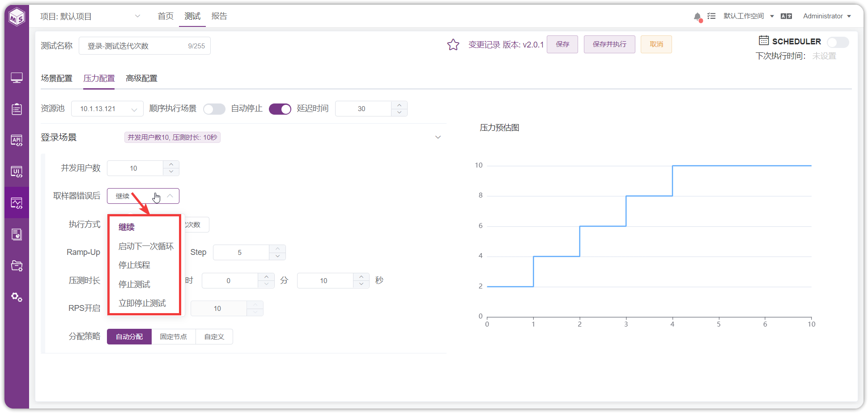
Task: Open the test tracking clipboard icon
Action: point(17,109)
